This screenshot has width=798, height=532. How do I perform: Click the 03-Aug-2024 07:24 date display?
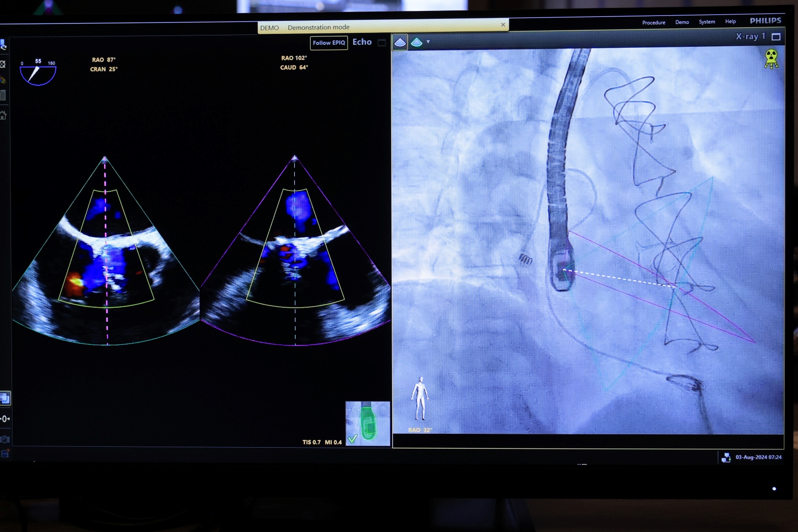coord(759,457)
